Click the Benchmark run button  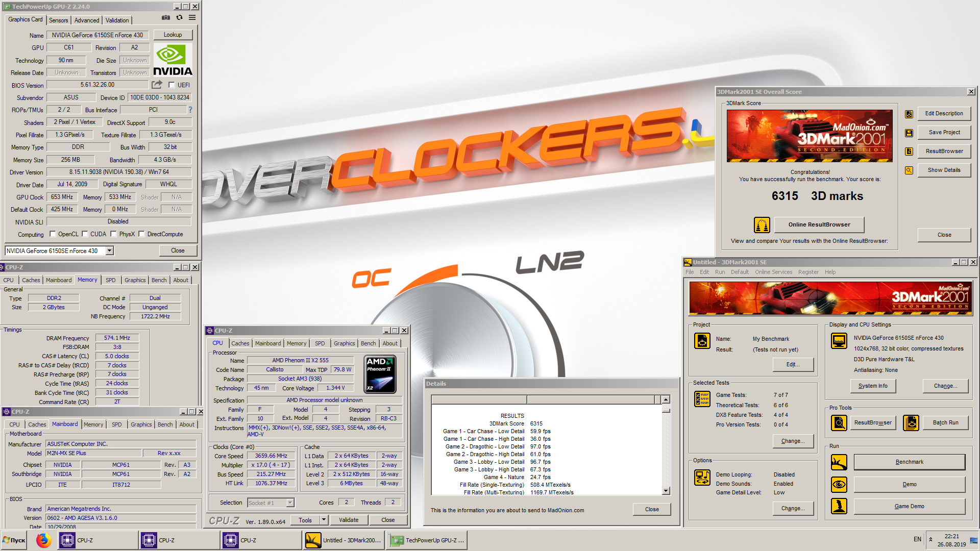pos(910,462)
